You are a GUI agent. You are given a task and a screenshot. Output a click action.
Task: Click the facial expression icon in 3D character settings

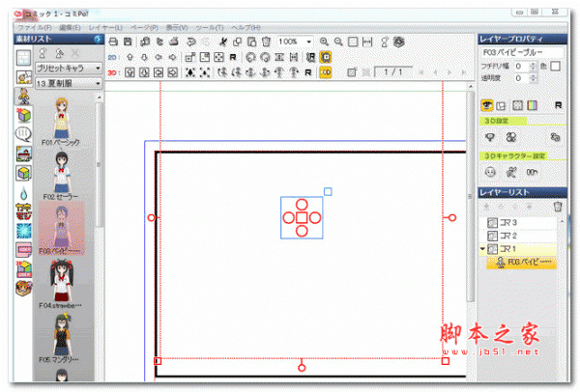click(x=488, y=172)
